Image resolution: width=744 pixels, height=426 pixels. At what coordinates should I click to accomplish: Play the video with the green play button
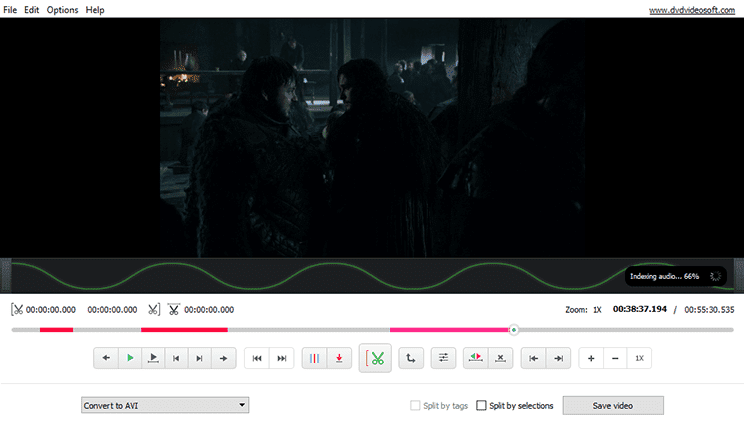click(130, 358)
